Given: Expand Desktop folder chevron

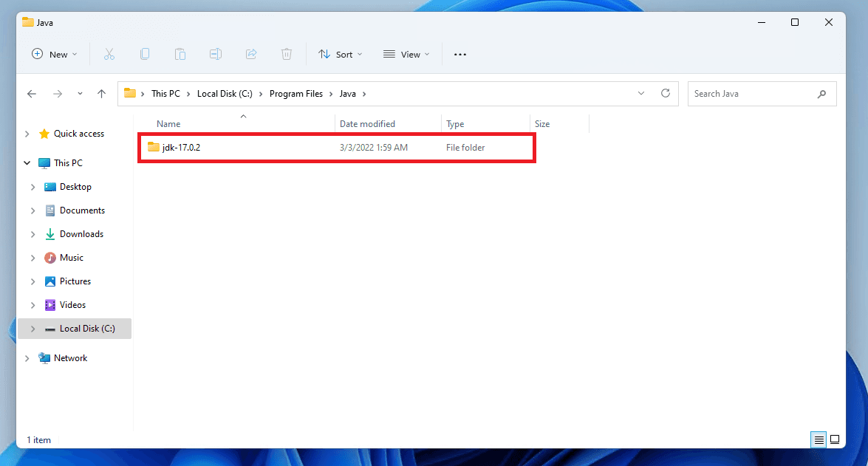Looking at the screenshot, I should [x=33, y=187].
